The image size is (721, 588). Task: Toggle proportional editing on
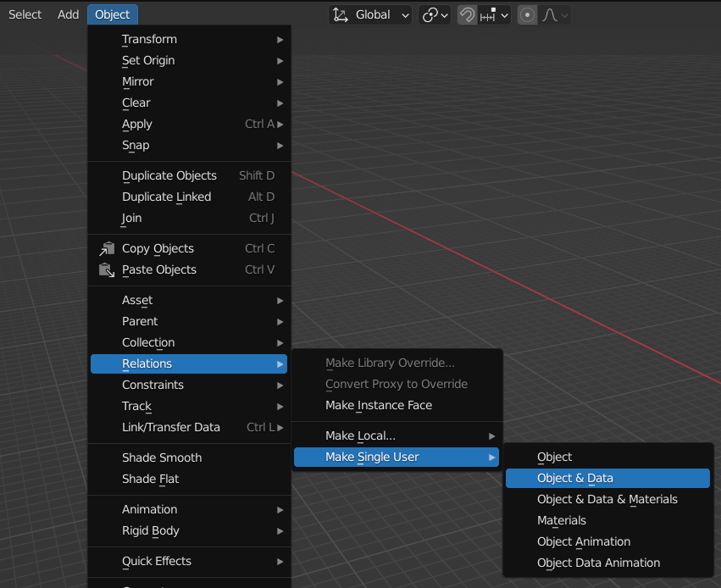[527, 14]
